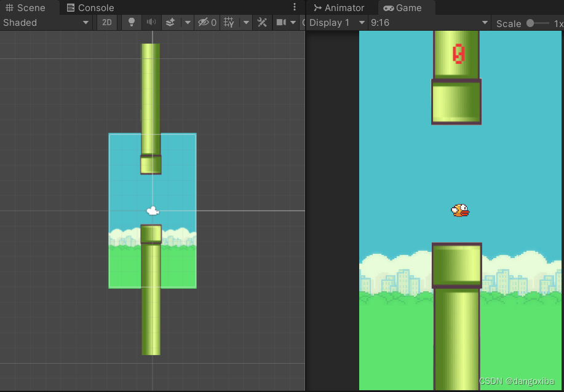Select the lower pipe in Scene view
Image resolution: width=564 pixels, height=392 pixels.
click(151, 289)
